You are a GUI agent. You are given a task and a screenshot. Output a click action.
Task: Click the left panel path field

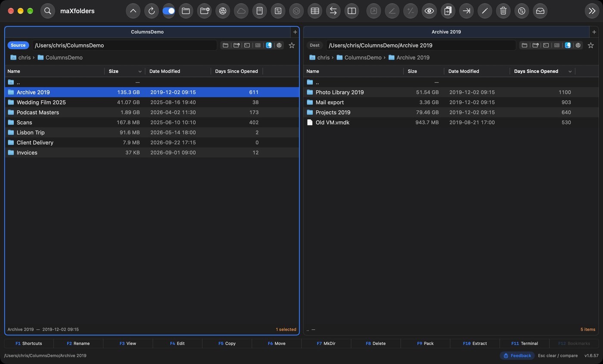coord(124,45)
